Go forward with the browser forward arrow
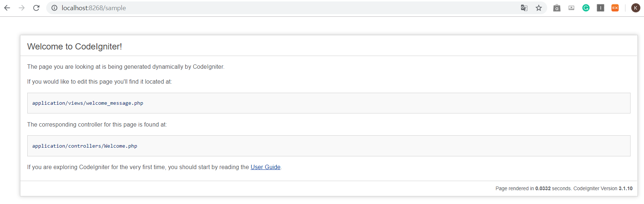Image resolution: width=644 pixels, height=204 pixels. pyautogui.click(x=21, y=8)
